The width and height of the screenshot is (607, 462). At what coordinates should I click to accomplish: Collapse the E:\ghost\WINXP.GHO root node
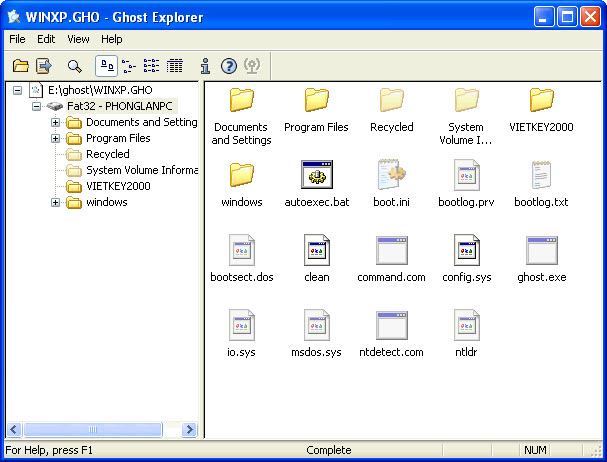click(17, 90)
